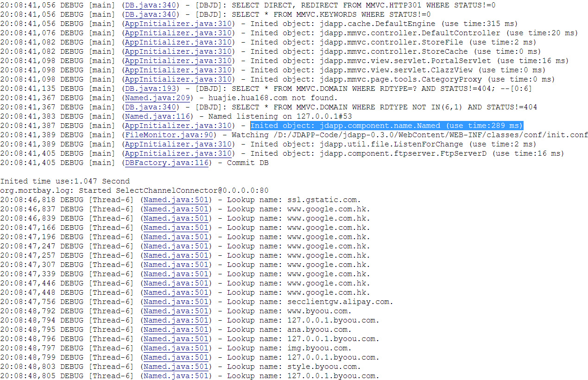This screenshot has height=380, width=588.
Task: Click the Started SelectChannelConnector log line
Action: coord(134,190)
